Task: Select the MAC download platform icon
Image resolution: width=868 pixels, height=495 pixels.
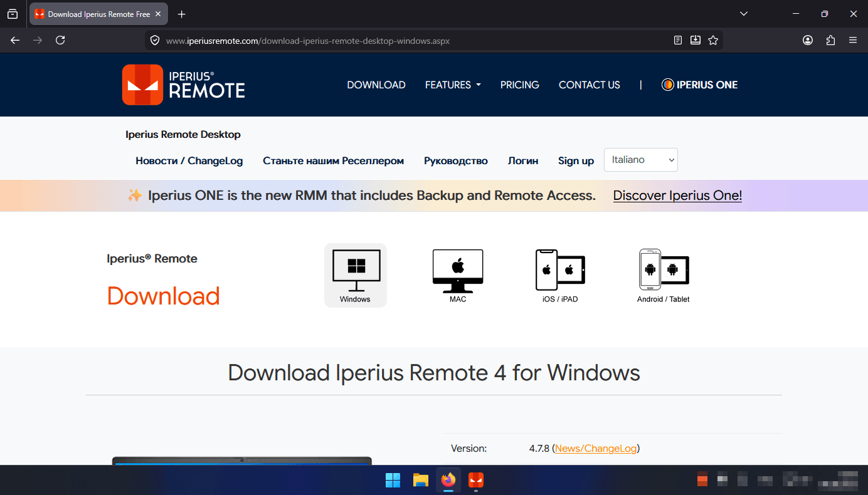Action: pyautogui.click(x=458, y=276)
